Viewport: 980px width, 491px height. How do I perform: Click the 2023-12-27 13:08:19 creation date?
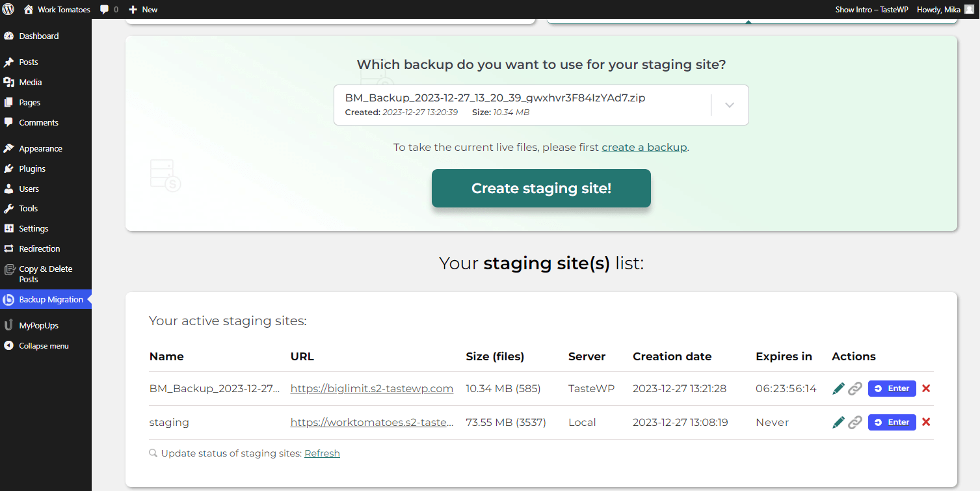(680, 423)
